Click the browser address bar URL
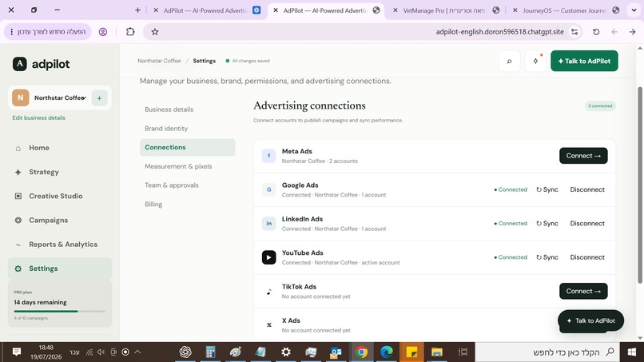The image size is (644, 362). click(499, 32)
